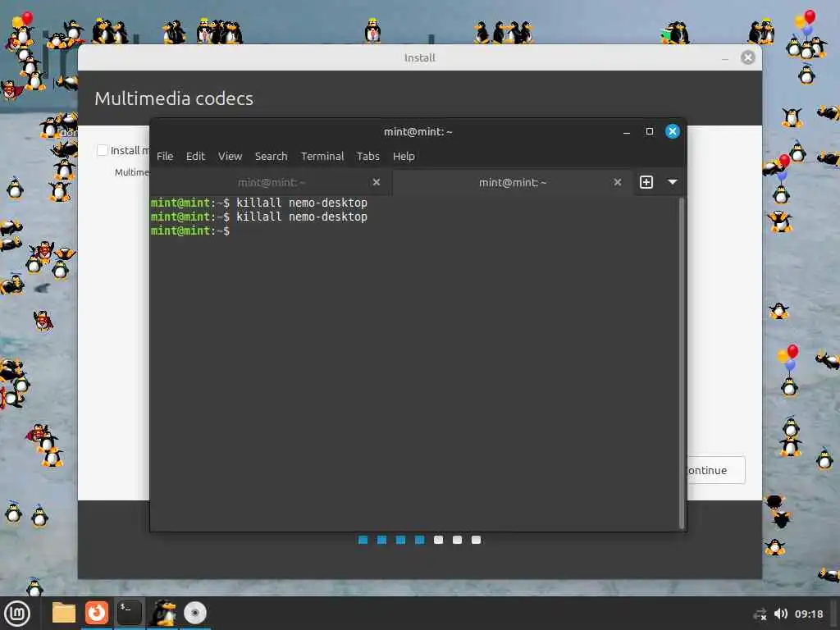Open the Files folder in taskbar

(x=63, y=613)
